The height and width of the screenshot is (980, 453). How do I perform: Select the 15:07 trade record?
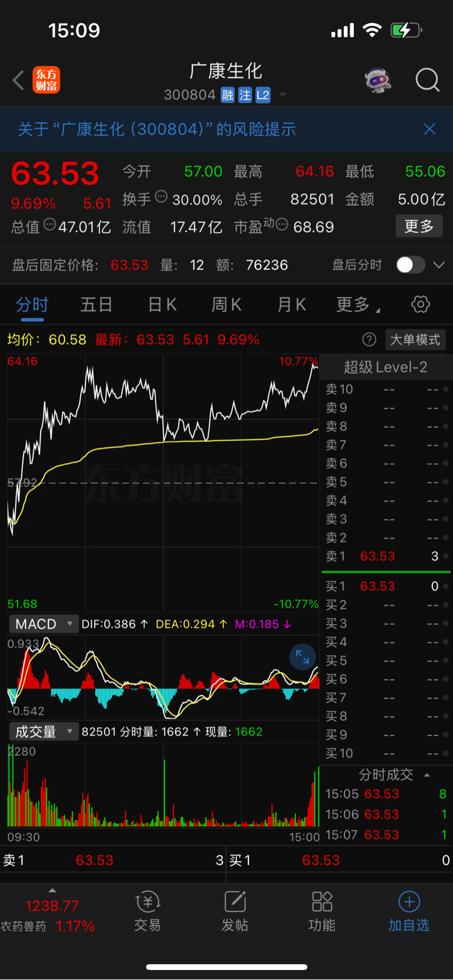[x=386, y=835]
